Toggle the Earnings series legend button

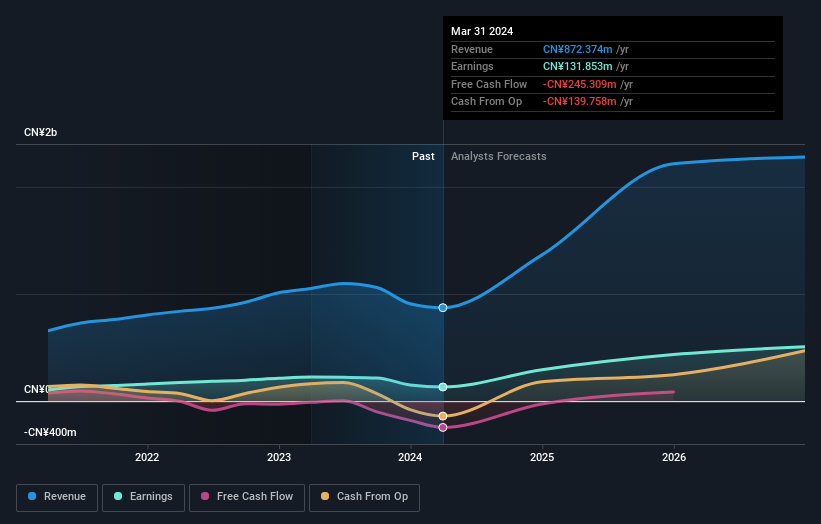pyautogui.click(x=143, y=497)
